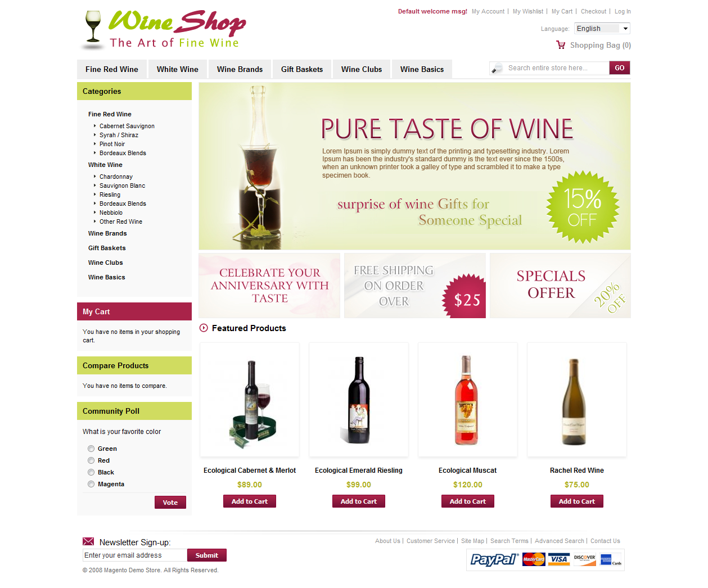Click the 15% OFF green badge
Viewport: 708px width, 588px height.
click(x=583, y=207)
